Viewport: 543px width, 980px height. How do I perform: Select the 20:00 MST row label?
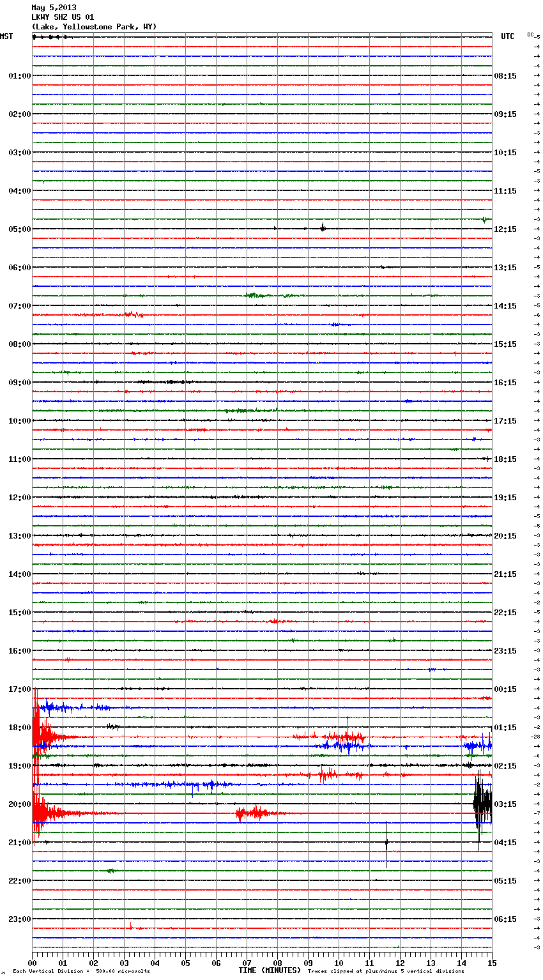pyautogui.click(x=20, y=804)
